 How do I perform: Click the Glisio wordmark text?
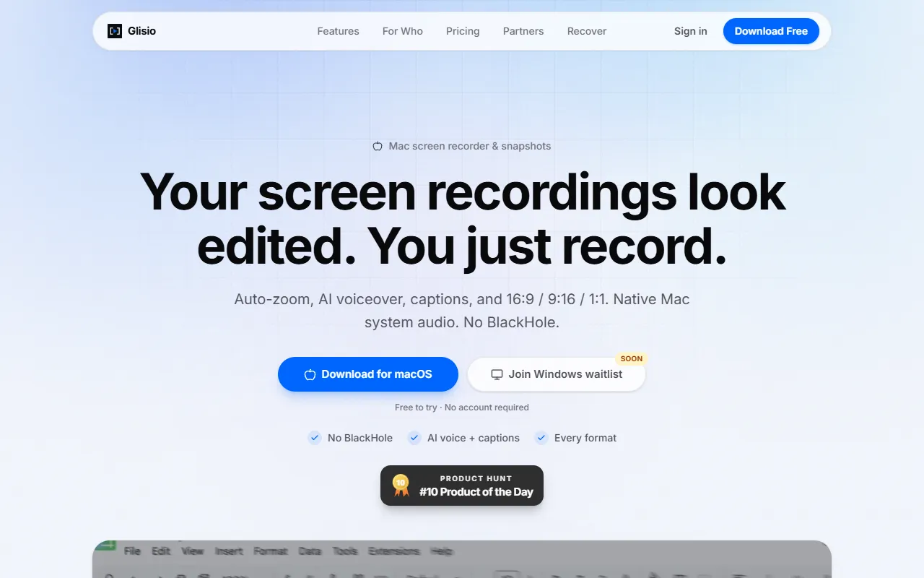(x=142, y=31)
